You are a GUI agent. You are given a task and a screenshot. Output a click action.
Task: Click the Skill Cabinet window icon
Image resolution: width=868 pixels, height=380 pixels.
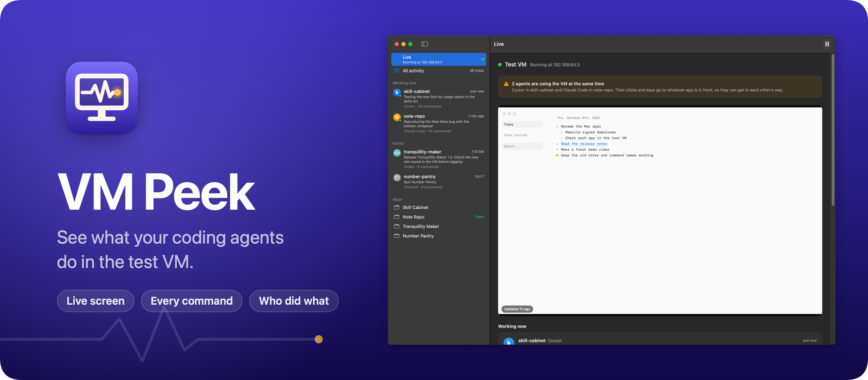[396, 207]
